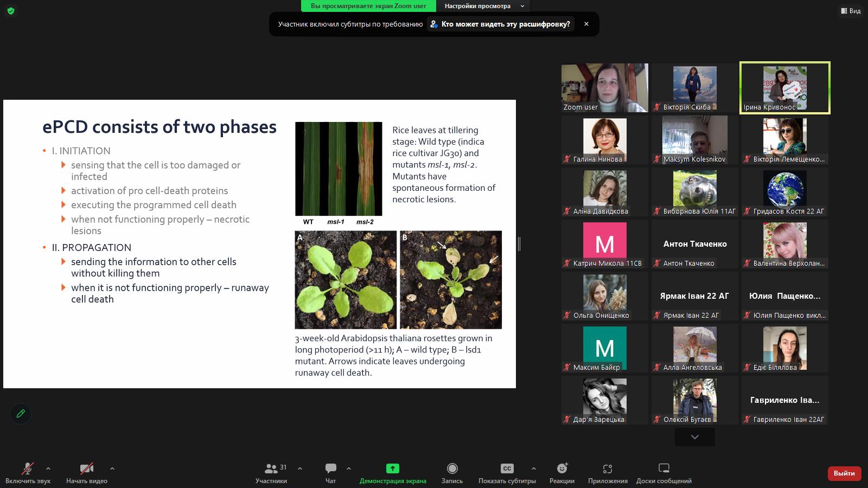Click Arabidopsis wild type photo A

pyautogui.click(x=346, y=280)
